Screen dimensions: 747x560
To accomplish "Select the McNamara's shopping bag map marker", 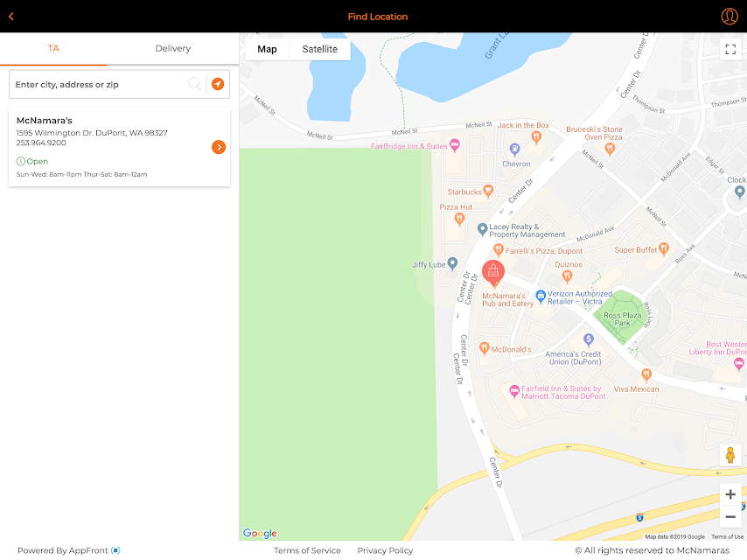I will coord(493,273).
